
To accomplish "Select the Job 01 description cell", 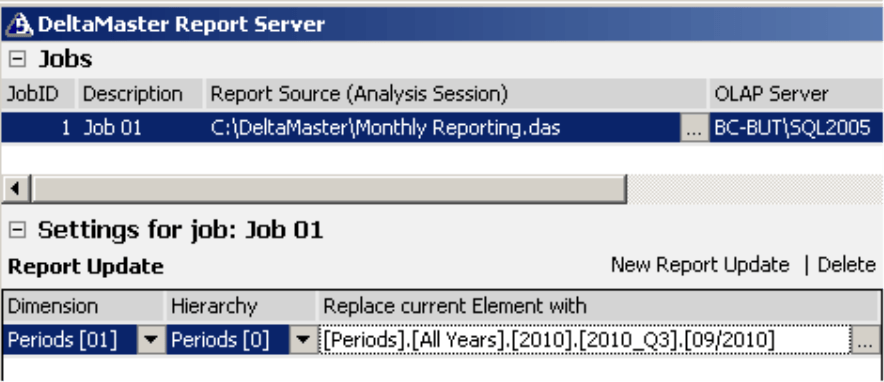I will (x=140, y=128).
